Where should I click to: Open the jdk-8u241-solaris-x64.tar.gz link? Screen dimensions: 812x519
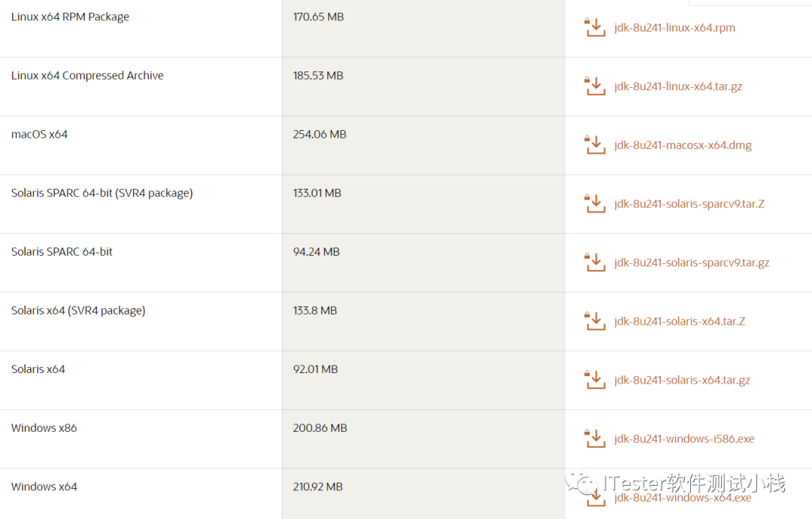[x=682, y=380]
